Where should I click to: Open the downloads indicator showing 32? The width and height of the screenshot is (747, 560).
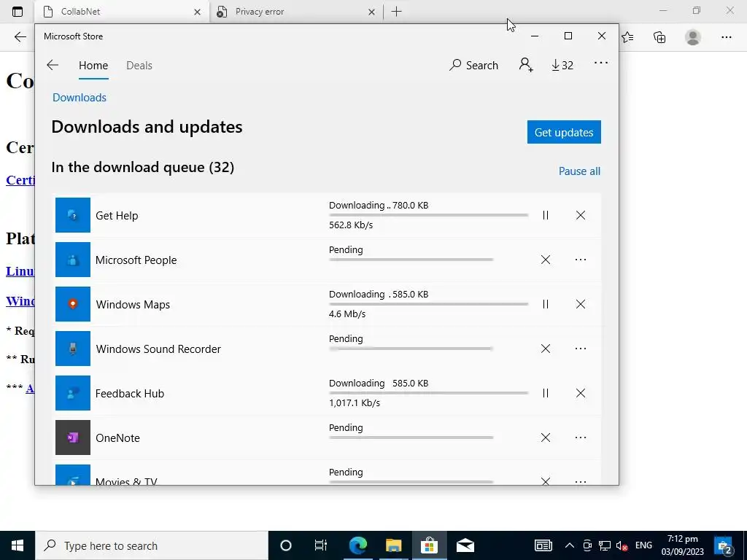tap(562, 65)
